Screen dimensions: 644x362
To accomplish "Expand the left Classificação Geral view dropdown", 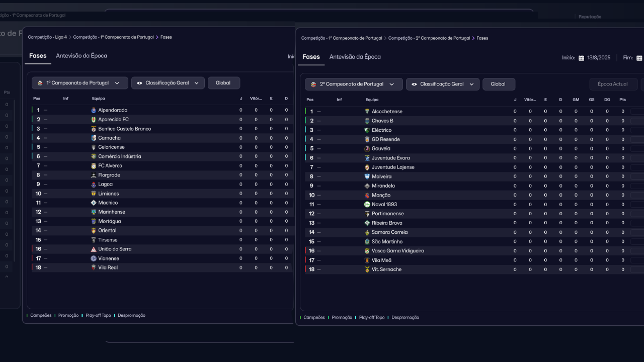I will pos(168,83).
